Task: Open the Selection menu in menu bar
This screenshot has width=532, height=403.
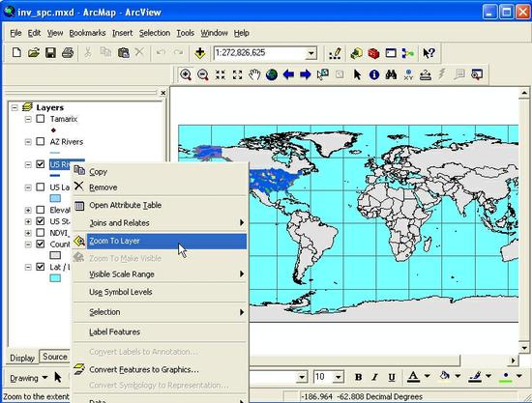Action: click(155, 33)
